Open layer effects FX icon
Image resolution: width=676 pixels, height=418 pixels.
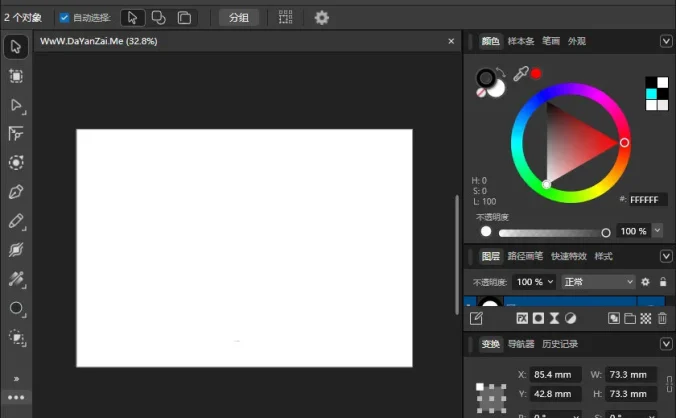coord(522,318)
